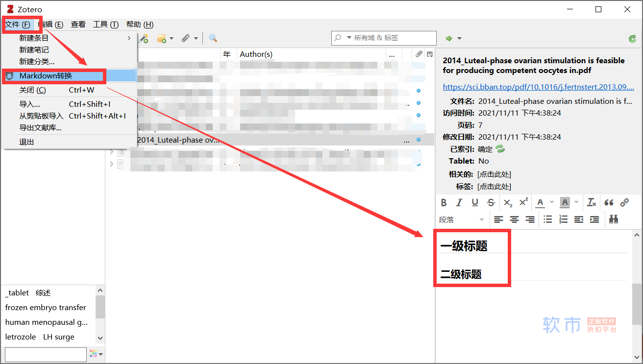Open the text color dropdown arrow
This screenshot has height=364, width=643.
coord(551,202)
